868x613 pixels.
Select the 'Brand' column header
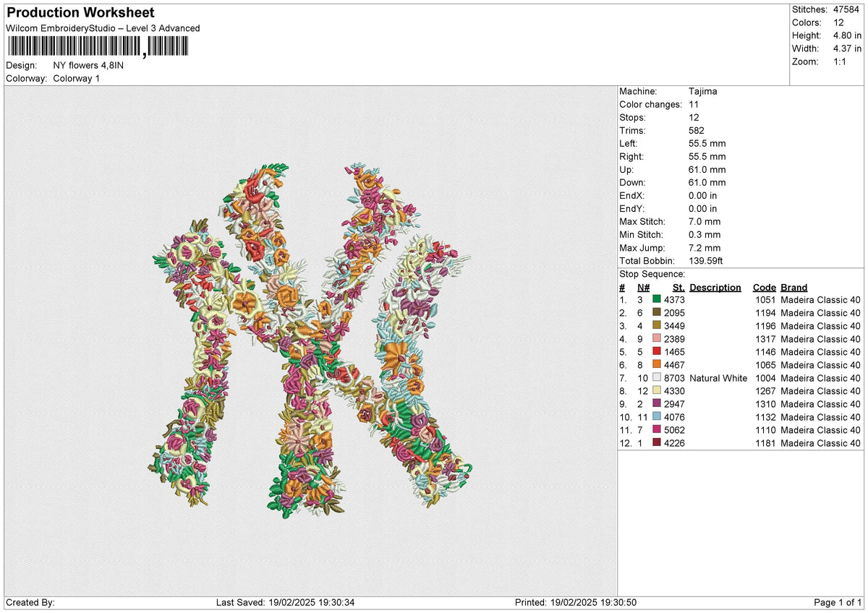[794, 287]
